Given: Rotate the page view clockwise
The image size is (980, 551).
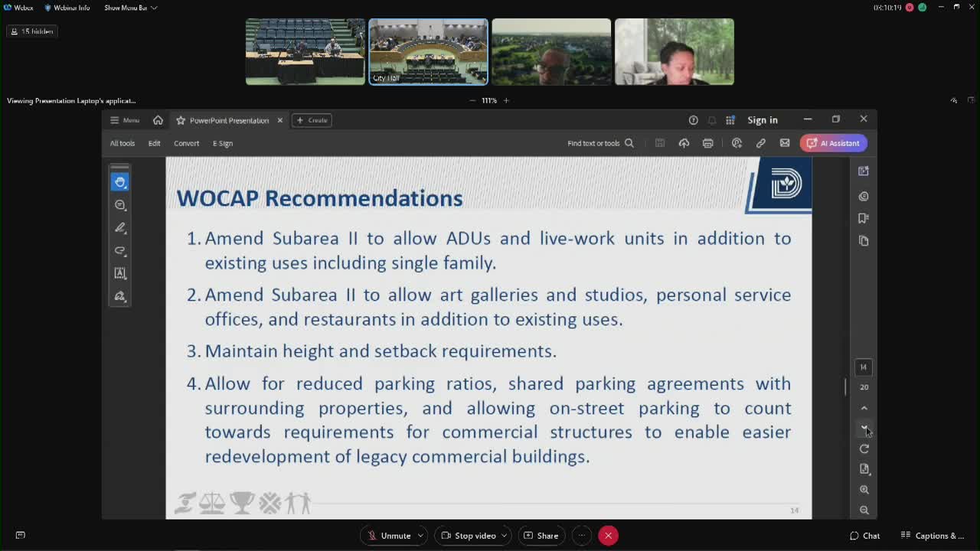Looking at the screenshot, I should [x=864, y=448].
